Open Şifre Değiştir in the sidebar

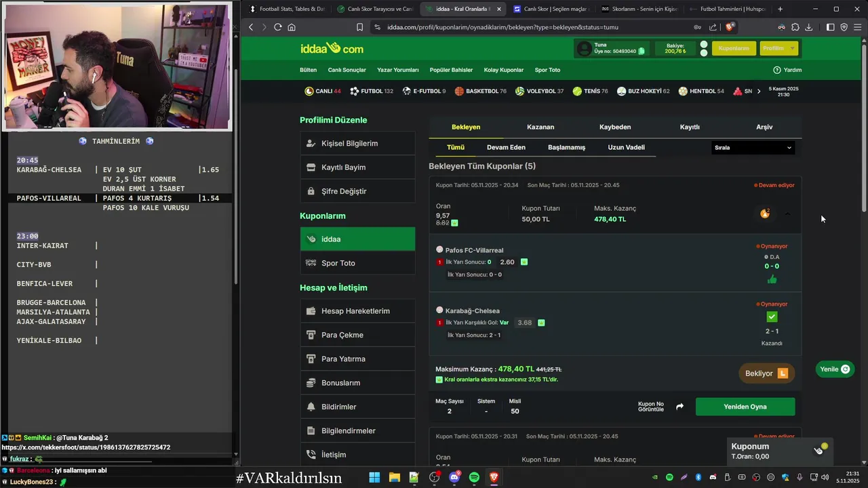click(357, 191)
